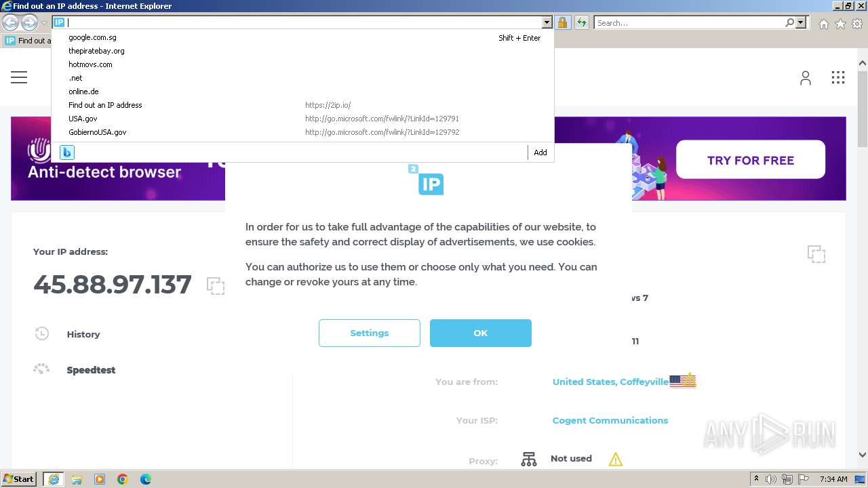Image resolution: width=868 pixels, height=488 pixels.
Task: Open the Speedtest link
Action: (x=91, y=370)
